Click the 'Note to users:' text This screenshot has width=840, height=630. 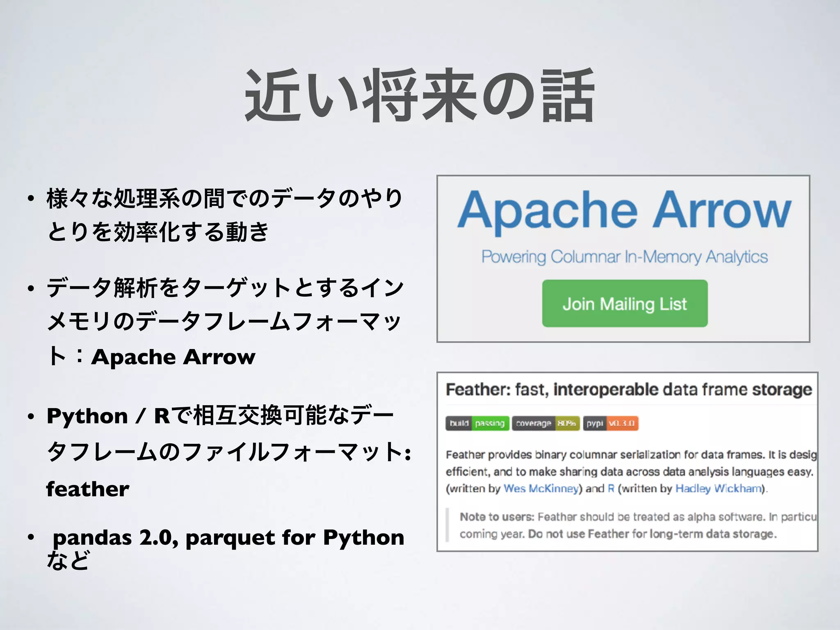tap(497, 517)
